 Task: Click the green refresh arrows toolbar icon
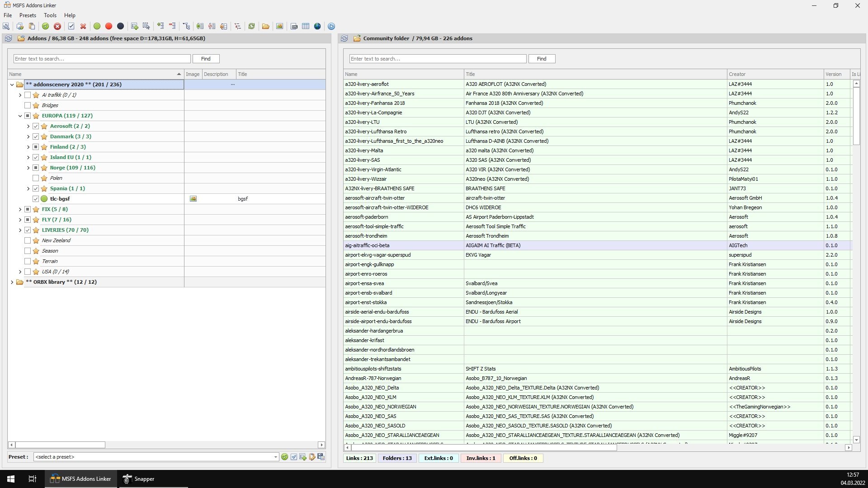tap(251, 26)
